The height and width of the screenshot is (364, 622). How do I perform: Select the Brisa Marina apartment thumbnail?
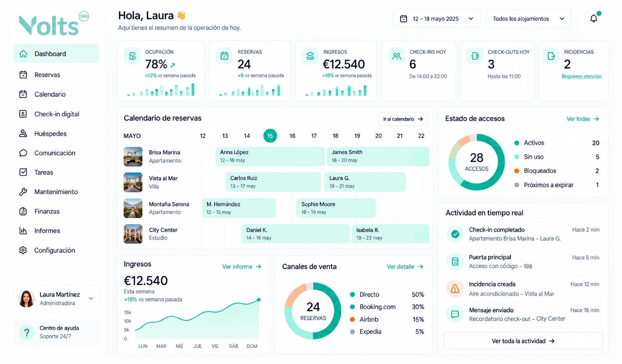(x=133, y=157)
